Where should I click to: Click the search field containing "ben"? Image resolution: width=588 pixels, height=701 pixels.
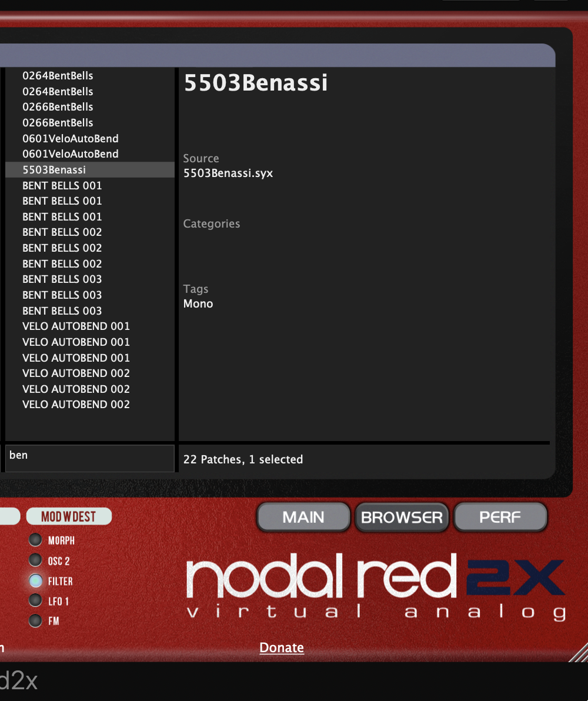coord(90,458)
